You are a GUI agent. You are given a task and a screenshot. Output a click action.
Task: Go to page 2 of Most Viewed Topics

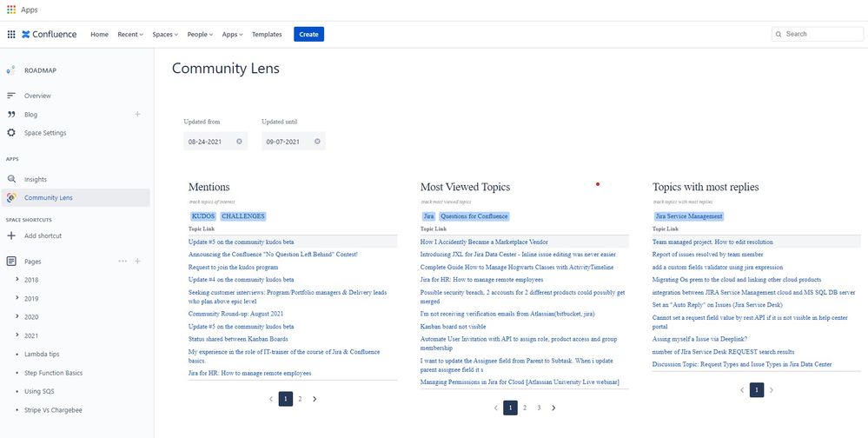click(x=524, y=408)
